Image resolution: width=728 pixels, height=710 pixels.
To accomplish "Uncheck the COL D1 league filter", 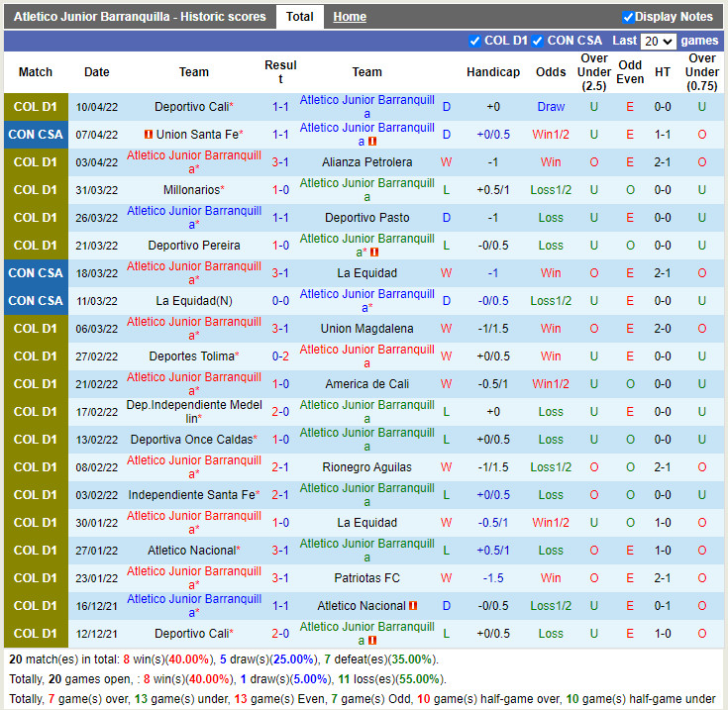I will [x=474, y=41].
